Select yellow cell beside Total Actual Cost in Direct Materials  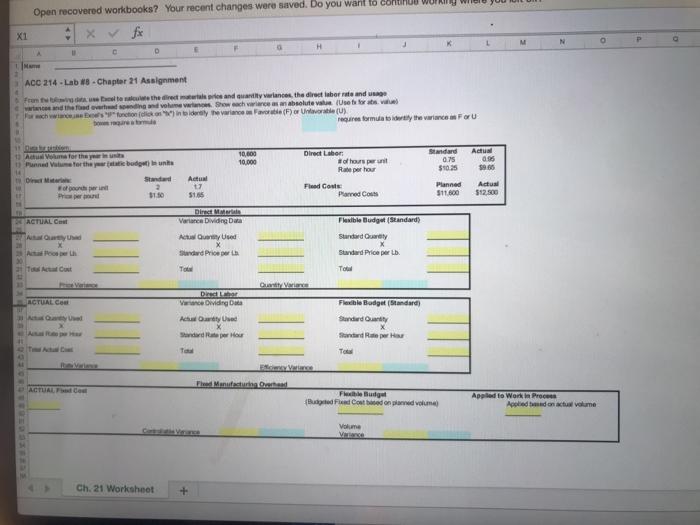point(116,268)
